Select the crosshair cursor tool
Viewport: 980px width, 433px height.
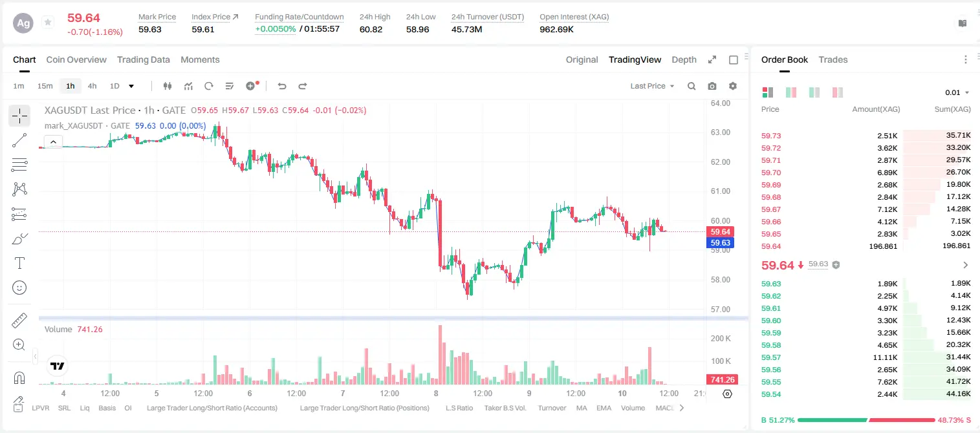(x=19, y=116)
